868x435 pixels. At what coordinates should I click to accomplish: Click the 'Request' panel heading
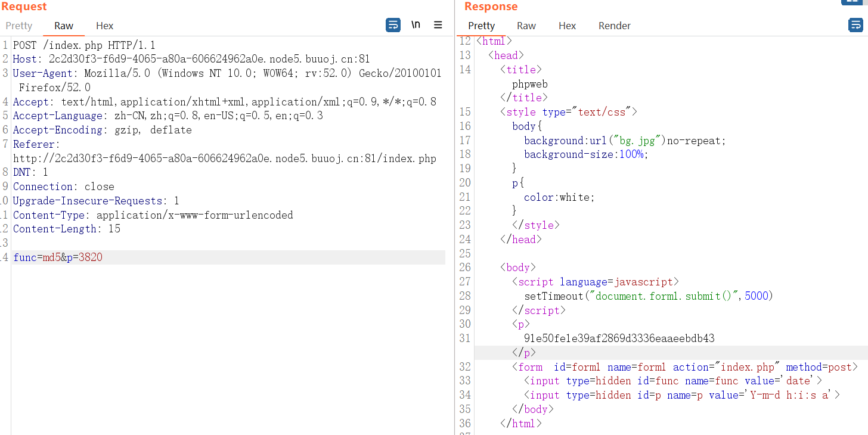tap(24, 7)
